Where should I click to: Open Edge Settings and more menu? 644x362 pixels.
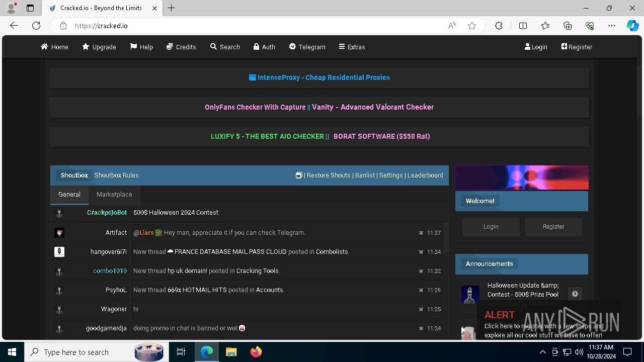[x=612, y=26]
